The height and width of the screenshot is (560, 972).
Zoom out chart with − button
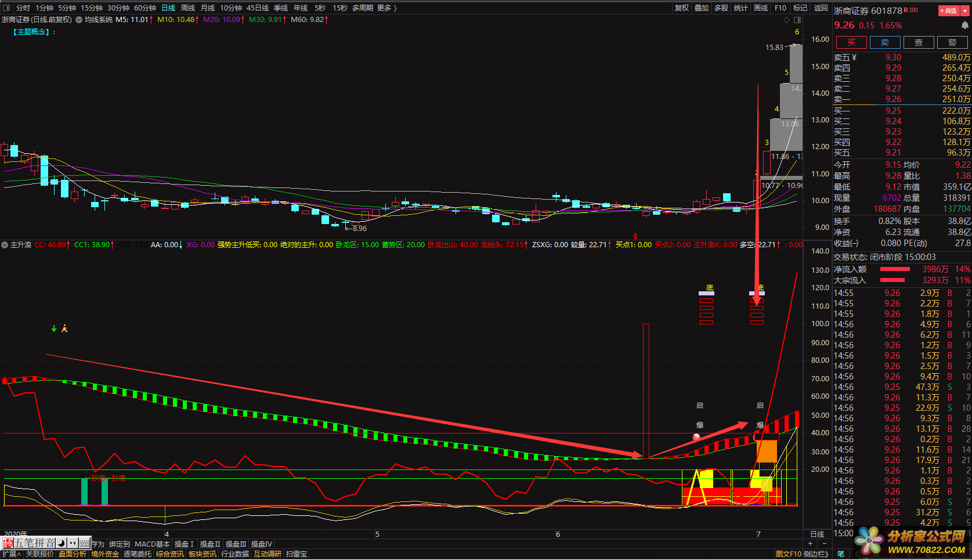click(825, 544)
